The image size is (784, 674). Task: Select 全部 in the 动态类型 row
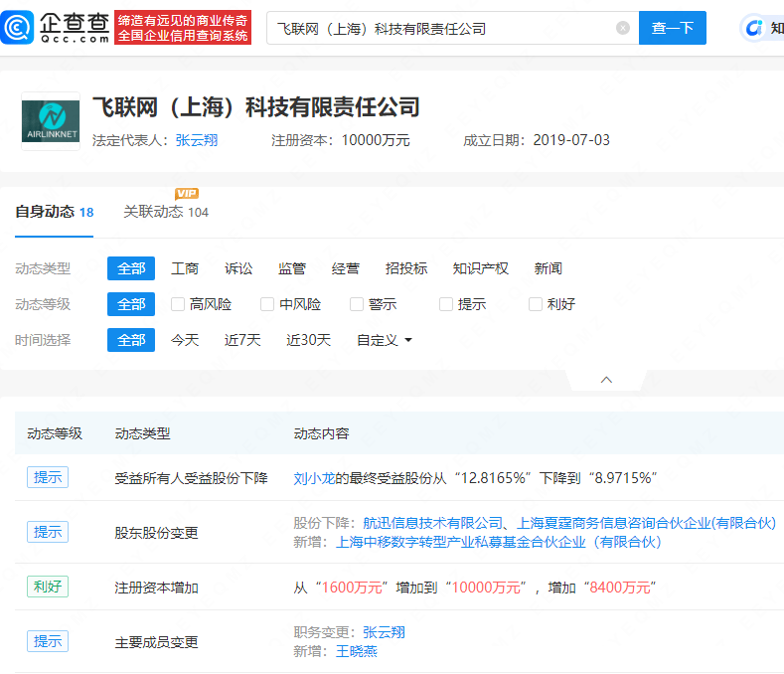coord(131,268)
